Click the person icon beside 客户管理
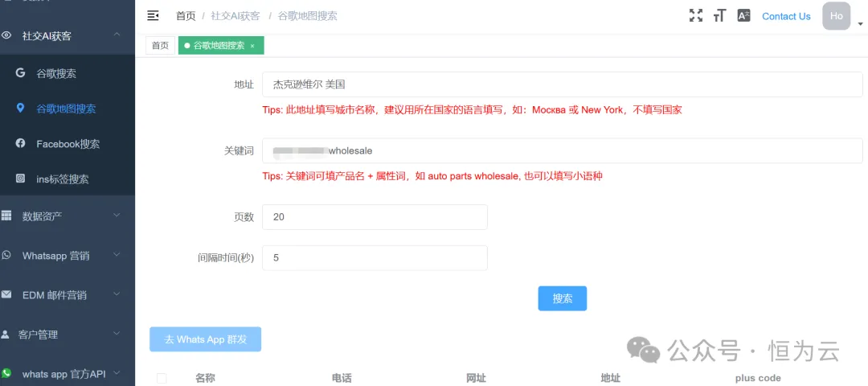This screenshot has width=868, height=386. pos(6,335)
